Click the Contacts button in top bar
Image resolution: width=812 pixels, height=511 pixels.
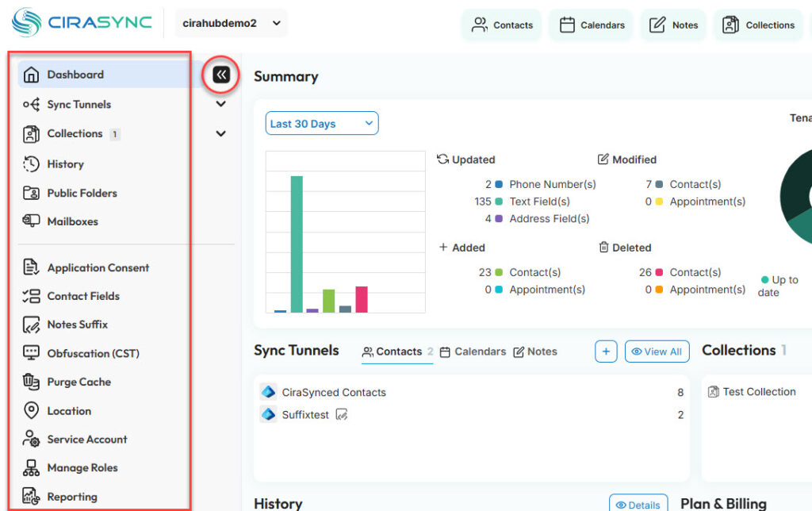click(502, 25)
